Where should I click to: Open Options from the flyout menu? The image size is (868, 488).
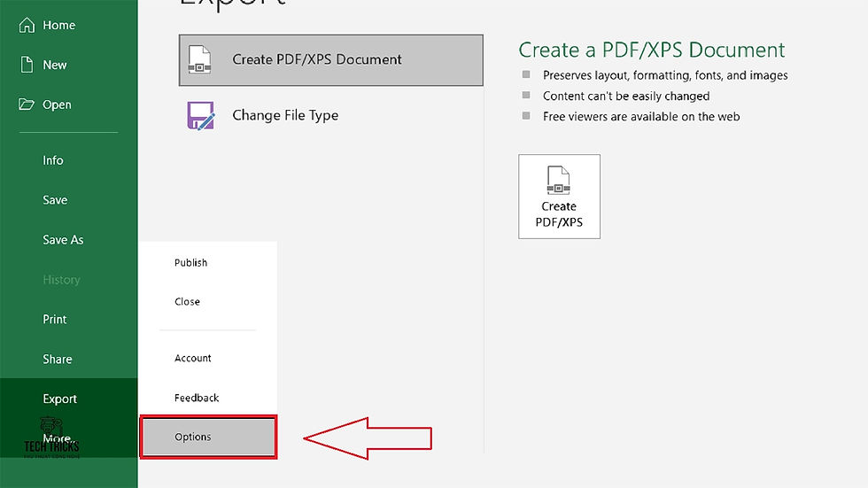tap(208, 437)
